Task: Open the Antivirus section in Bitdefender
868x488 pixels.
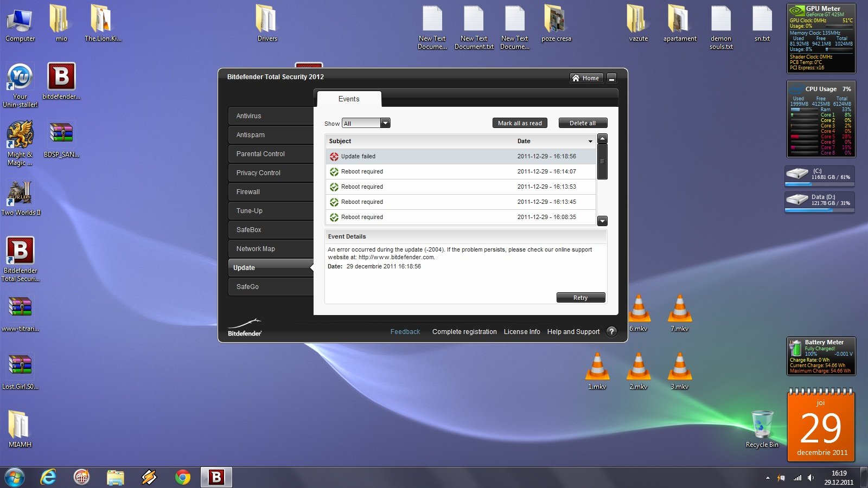Action: point(271,116)
